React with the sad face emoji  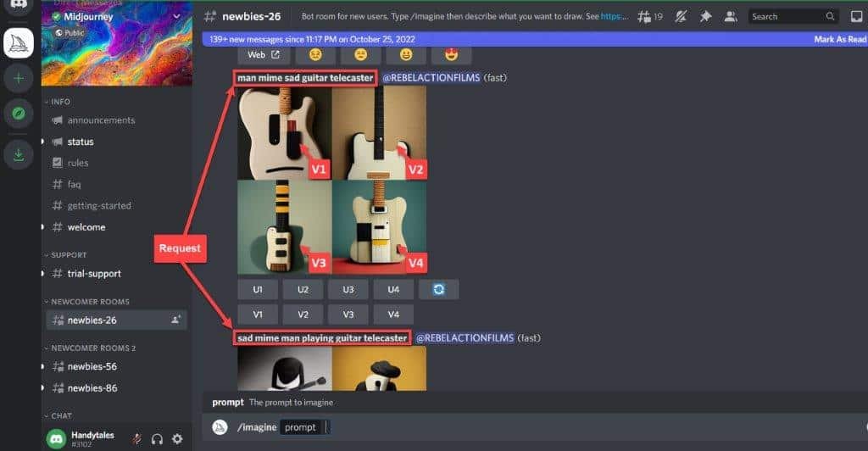(x=315, y=55)
